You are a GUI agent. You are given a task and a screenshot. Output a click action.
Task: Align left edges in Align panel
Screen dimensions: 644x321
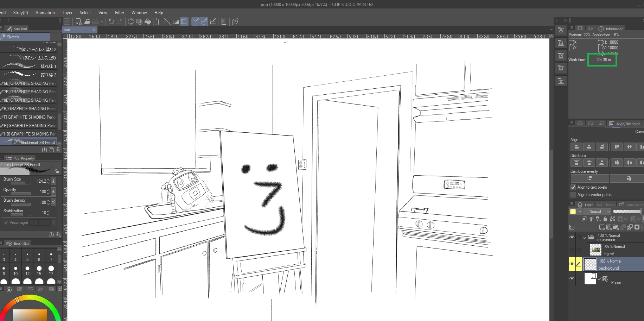576,147
